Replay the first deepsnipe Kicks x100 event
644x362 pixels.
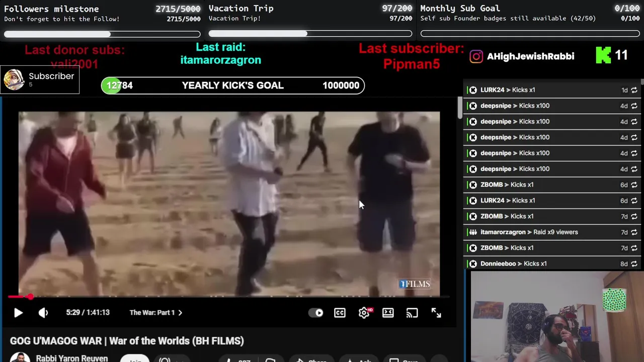coord(634,106)
